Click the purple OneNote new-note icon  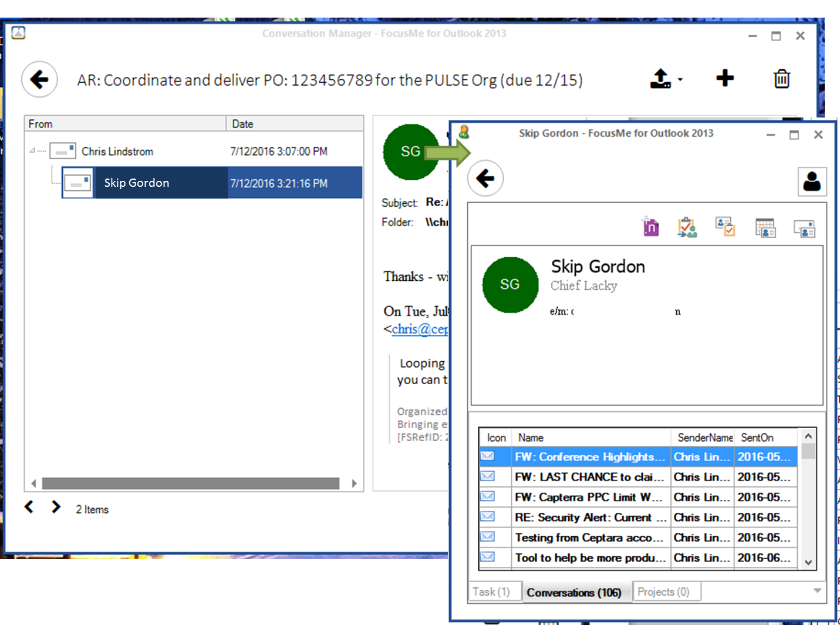pos(650,226)
